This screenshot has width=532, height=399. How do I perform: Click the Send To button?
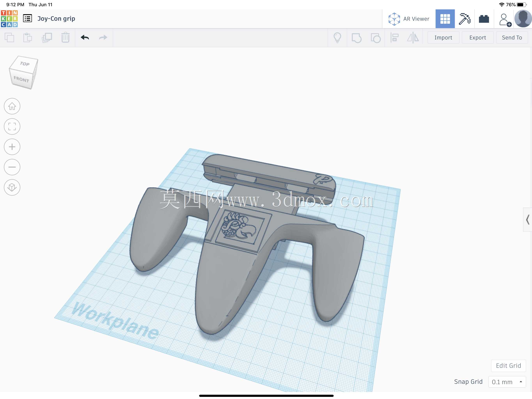(x=512, y=37)
